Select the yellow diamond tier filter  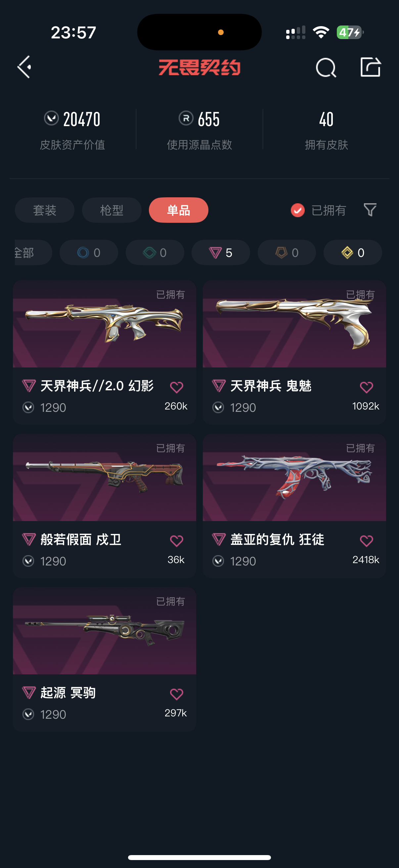click(353, 252)
